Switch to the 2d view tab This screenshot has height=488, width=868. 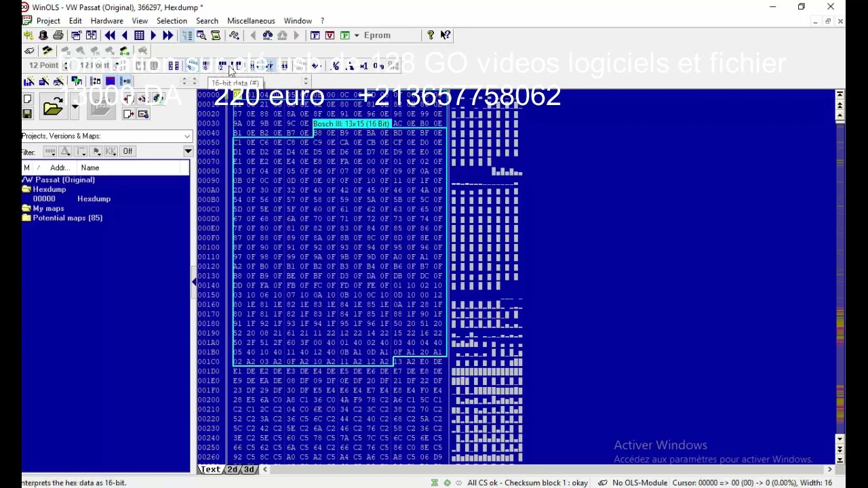coord(234,469)
